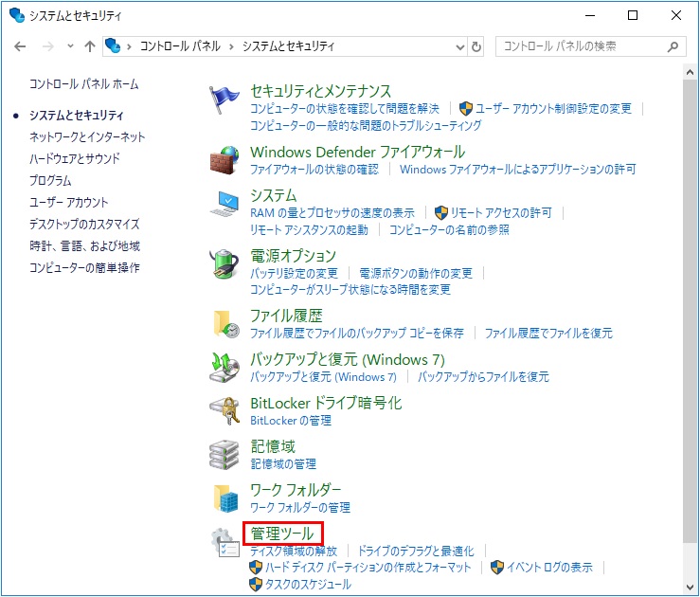Screen dimensions: 700x597
Task: Click ファイル履歴でファイルを復元 link
Action: point(548,334)
